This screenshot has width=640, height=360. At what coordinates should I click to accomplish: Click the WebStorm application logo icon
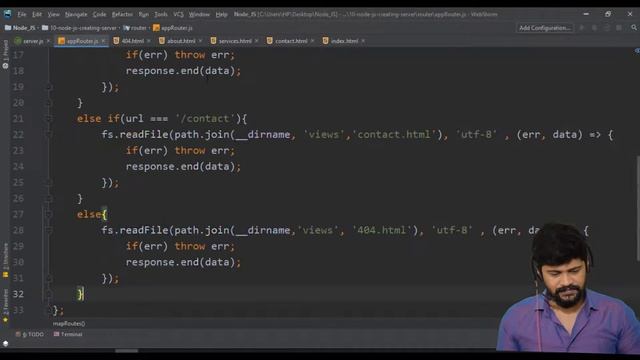[x=7, y=14]
